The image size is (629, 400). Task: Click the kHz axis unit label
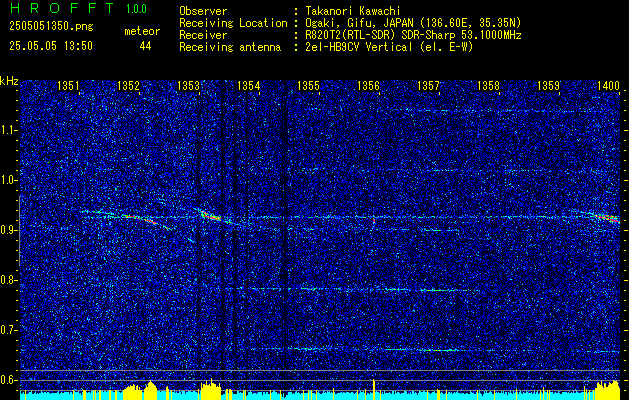pos(9,81)
